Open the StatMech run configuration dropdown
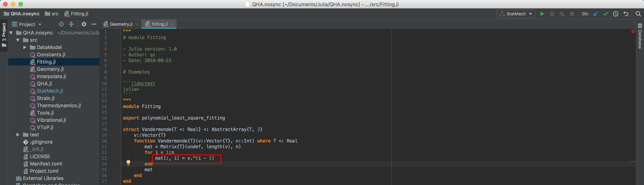The height and width of the screenshot is (185, 644). click(x=531, y=14)
